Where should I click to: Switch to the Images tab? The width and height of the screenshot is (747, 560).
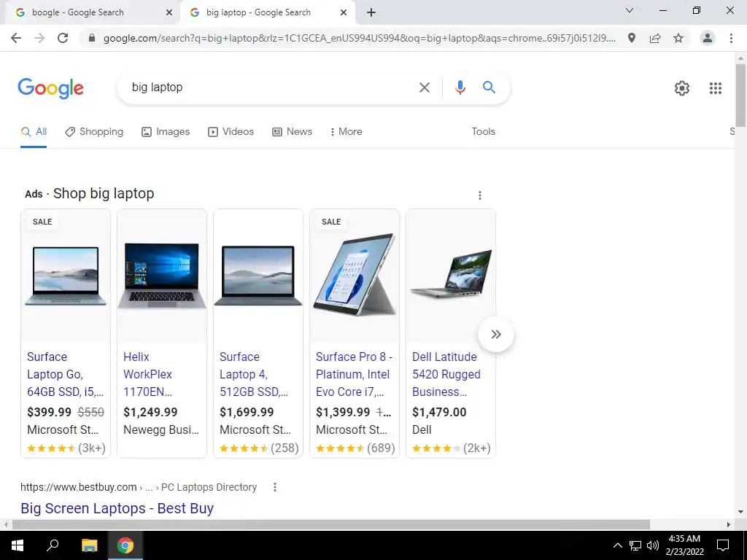pos(166,132)
